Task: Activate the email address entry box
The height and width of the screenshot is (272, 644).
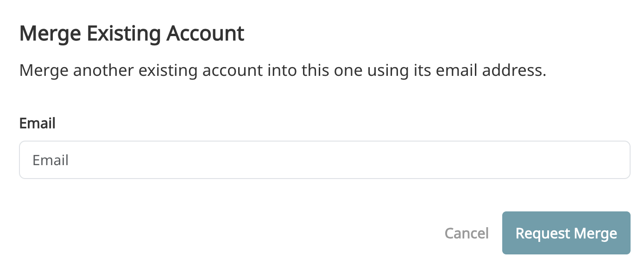Action: click(x=324, y=160)
